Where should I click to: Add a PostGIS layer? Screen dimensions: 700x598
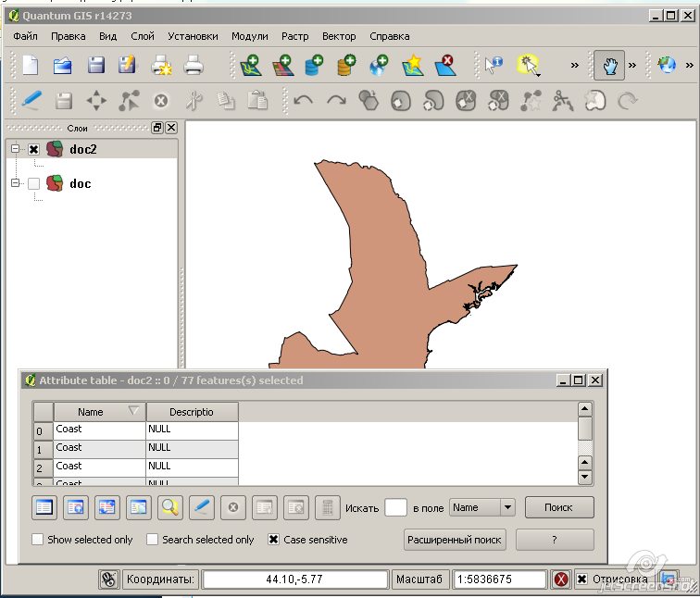point(315,65)
